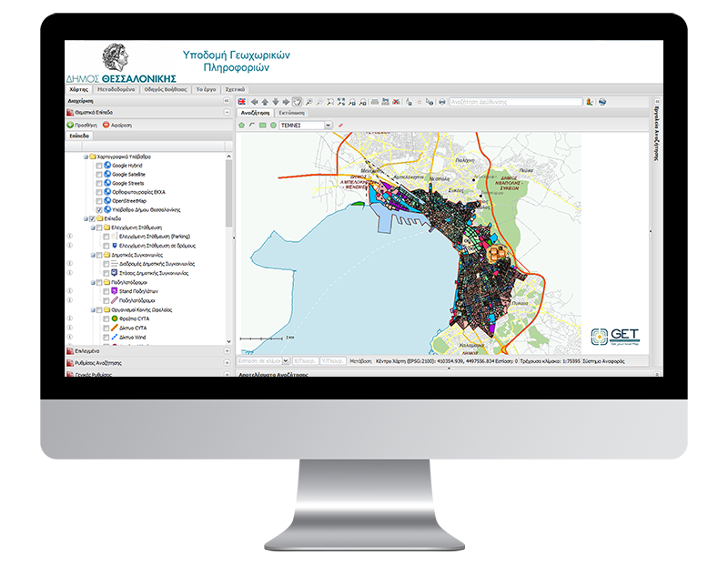Click the green Προσθήκη add layer button
The width and height of the screenshot is (728, 566).
[x=82, y=125]
